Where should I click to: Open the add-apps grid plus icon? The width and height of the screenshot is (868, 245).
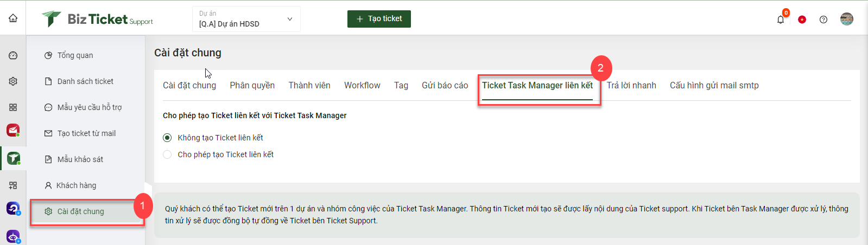(13, 185)
